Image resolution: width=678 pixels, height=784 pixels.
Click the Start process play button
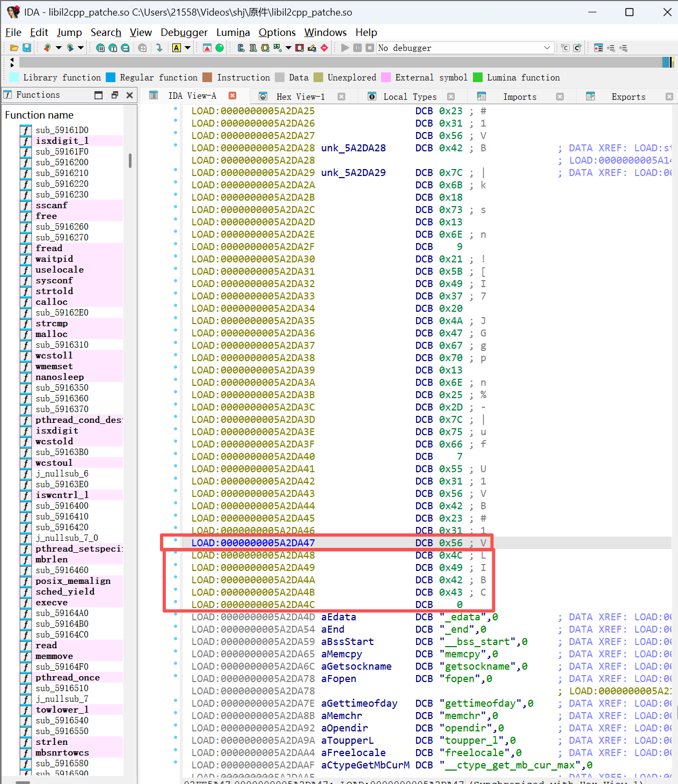345,48
